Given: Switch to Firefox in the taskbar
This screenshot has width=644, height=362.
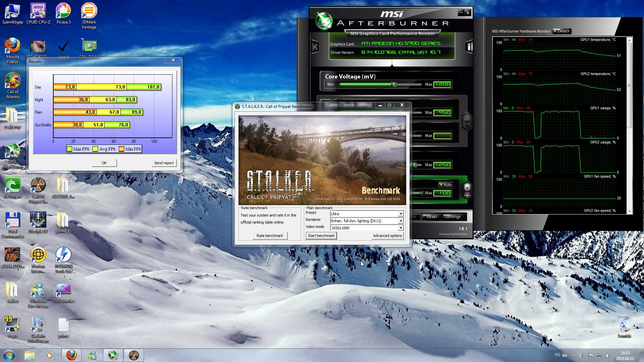Looking at the screenshot, I should coord(71,355).
